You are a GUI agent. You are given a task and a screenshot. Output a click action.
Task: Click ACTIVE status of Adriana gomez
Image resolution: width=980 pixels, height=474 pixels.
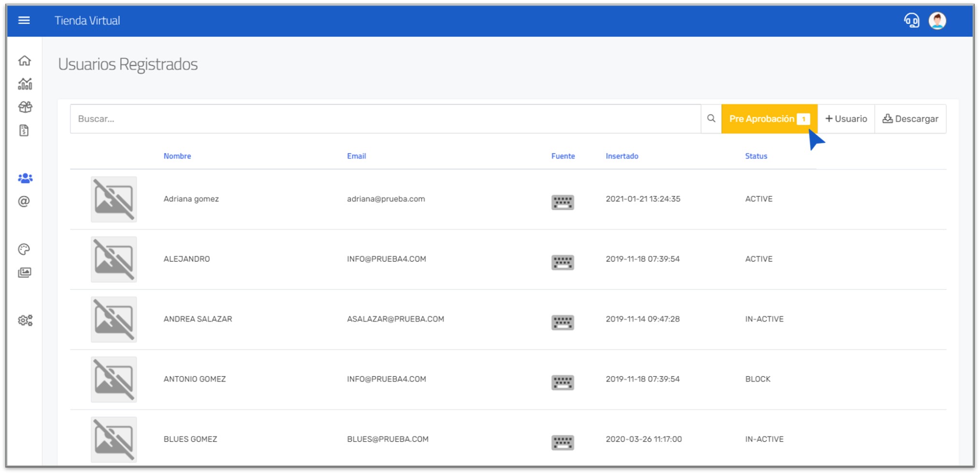759,199
